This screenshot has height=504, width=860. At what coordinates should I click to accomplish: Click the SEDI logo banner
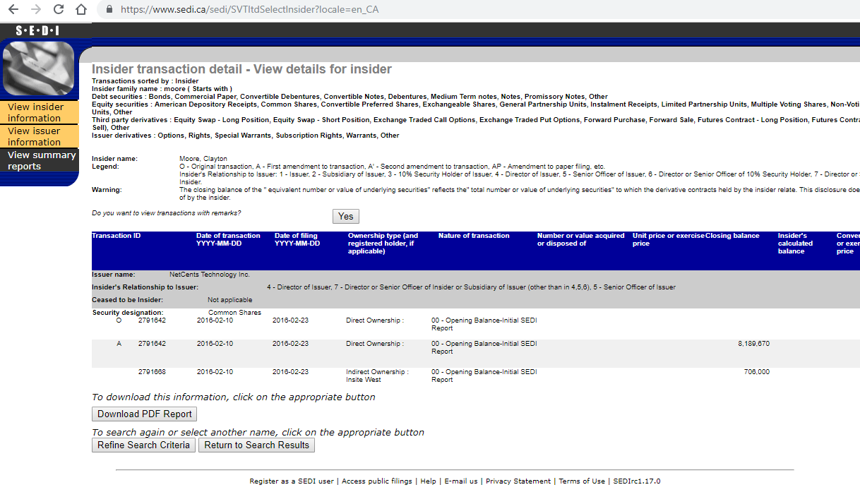37,30
